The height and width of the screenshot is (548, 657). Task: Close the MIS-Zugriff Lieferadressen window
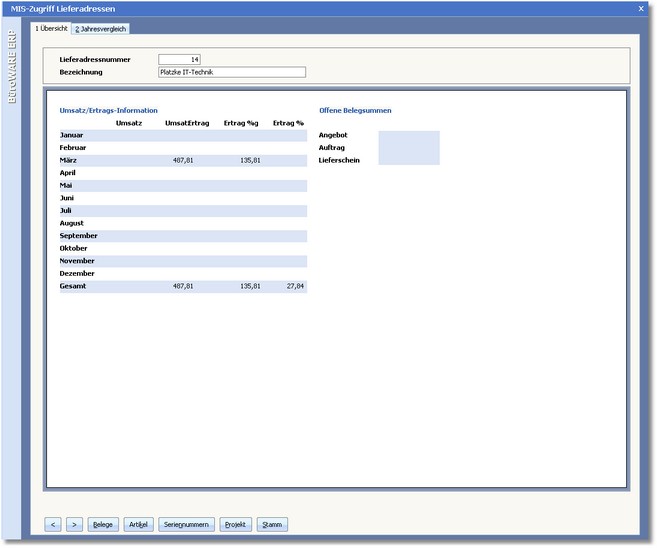pyautogui.click(x=641, y=8)
